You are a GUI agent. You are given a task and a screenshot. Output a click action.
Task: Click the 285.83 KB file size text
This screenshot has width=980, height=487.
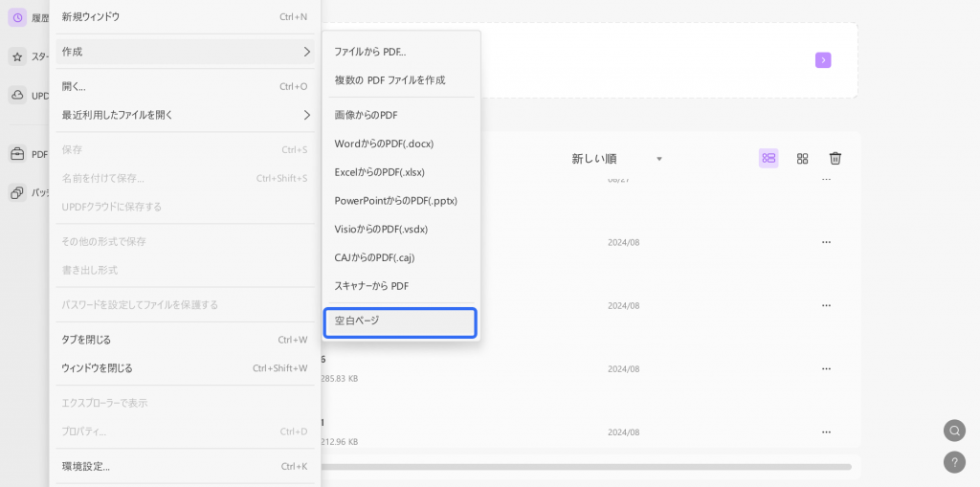point(340,379)
